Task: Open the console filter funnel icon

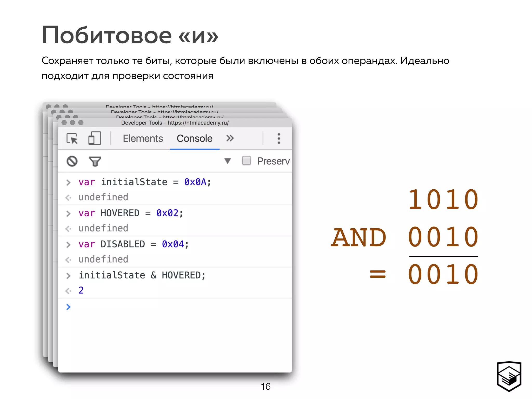Action: click(95, 161)
